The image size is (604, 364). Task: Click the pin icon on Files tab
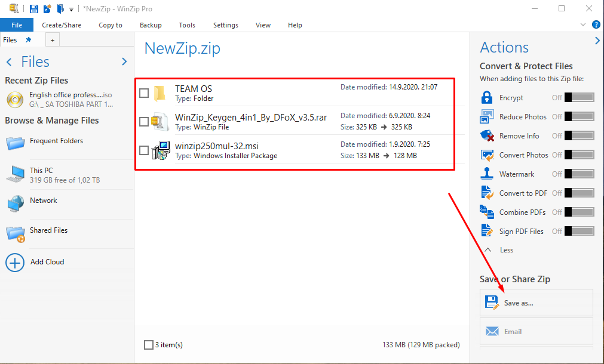coord(28,39)
